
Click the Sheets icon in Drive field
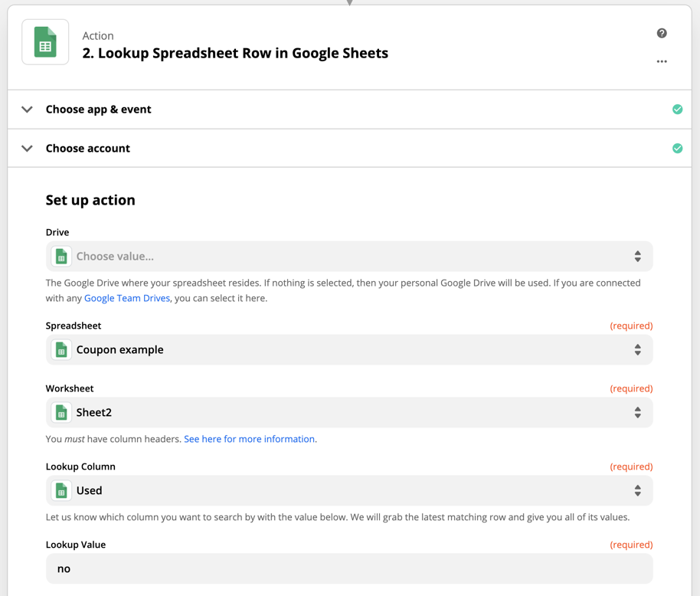coord(61,257)
